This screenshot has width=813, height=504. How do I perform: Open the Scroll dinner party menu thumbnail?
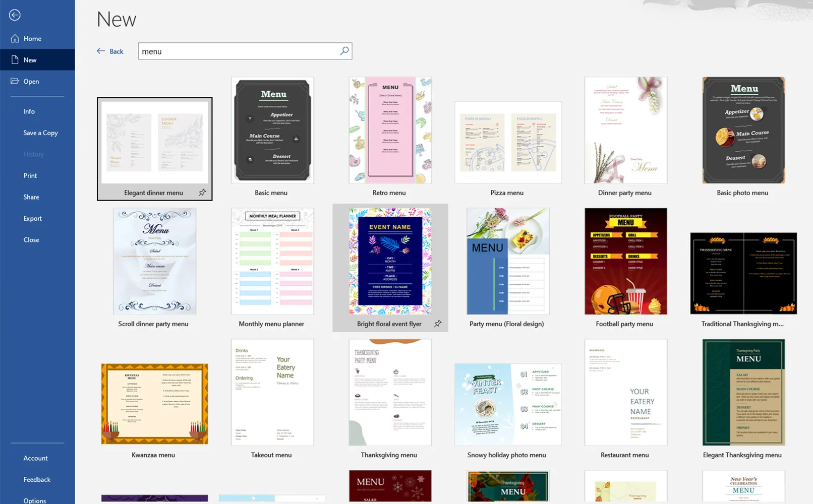click(155, 261)
